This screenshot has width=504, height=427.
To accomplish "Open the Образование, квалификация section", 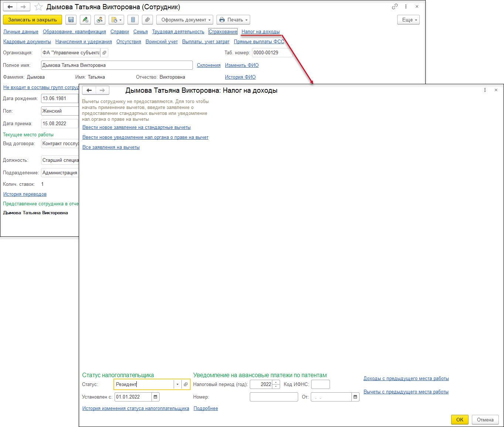I will pyautogui.click(x=74, y=32).
